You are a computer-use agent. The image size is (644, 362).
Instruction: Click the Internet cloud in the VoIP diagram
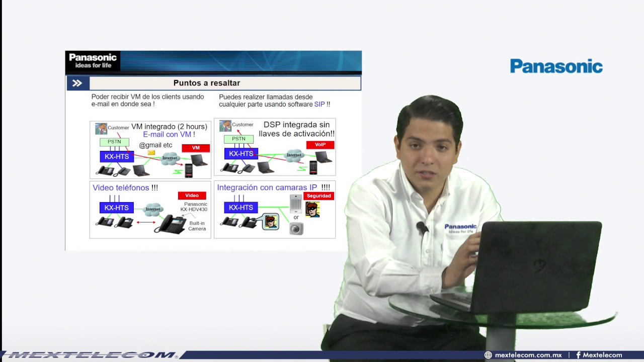click(x=294, y=155)
